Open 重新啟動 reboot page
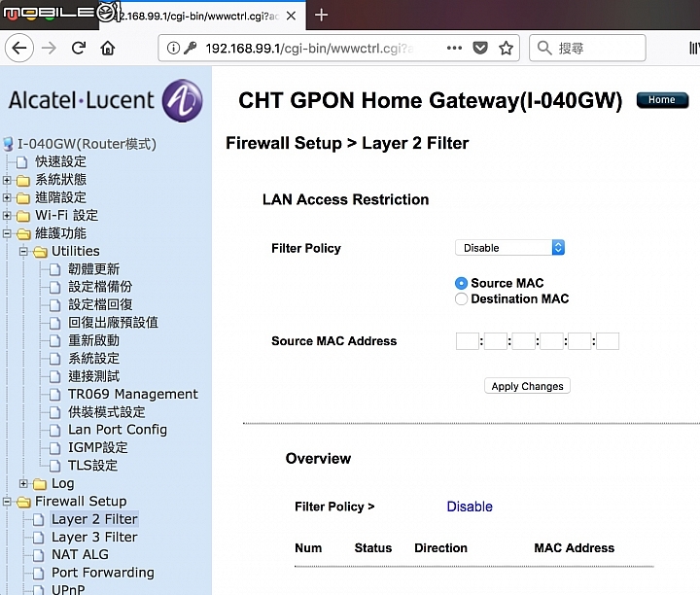Screen dimensions: 700x595 pos(93,340)
